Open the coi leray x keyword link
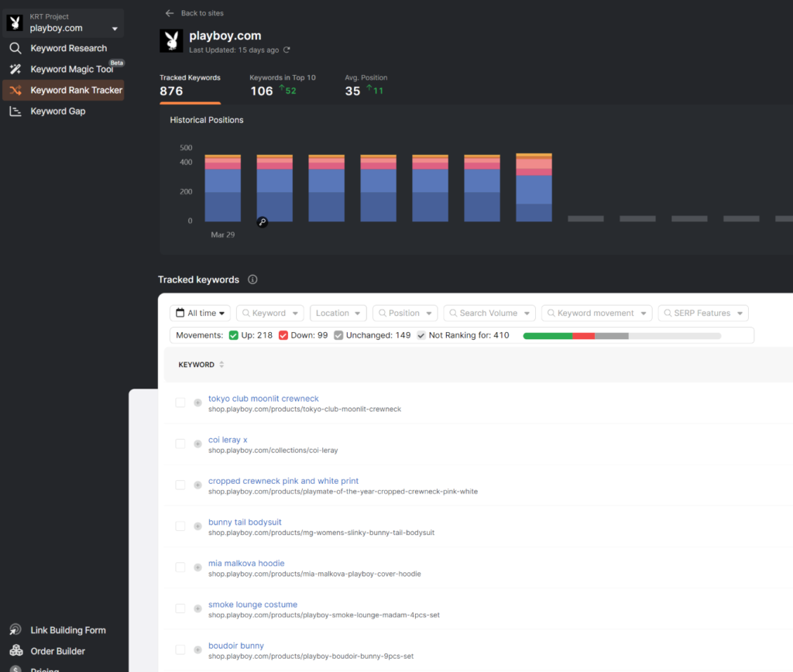793x672 pixels. 228,440
